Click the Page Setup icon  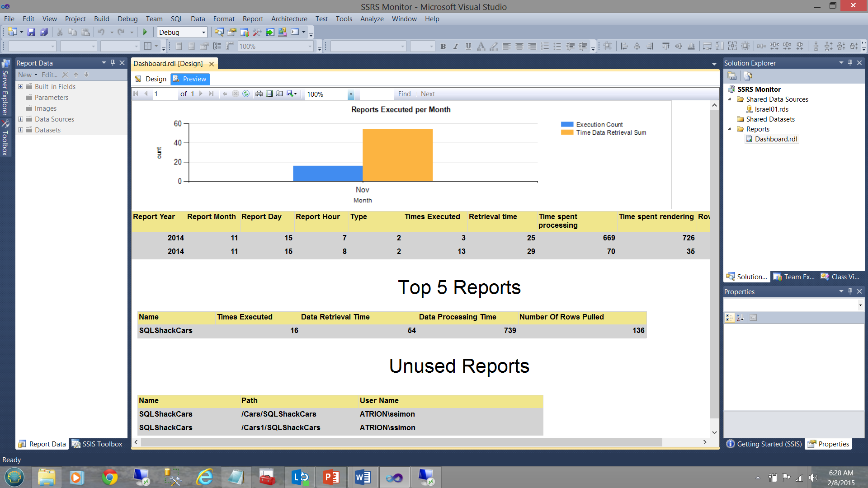280,94
